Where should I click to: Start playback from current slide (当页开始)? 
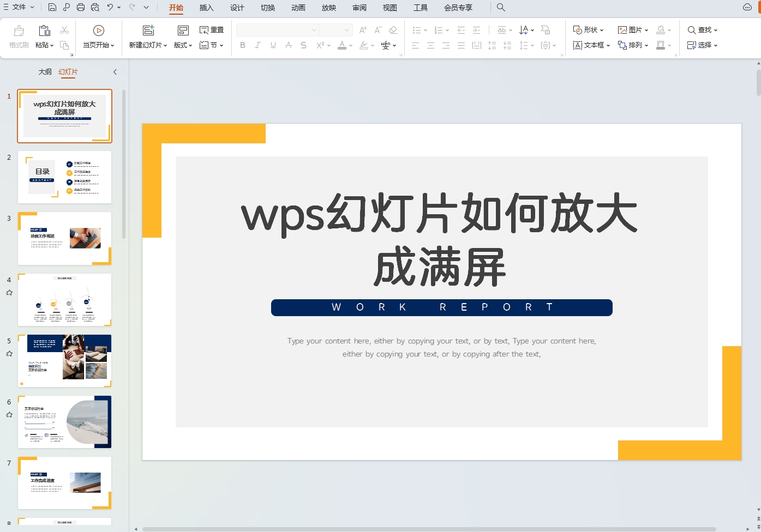coord(98,37)
